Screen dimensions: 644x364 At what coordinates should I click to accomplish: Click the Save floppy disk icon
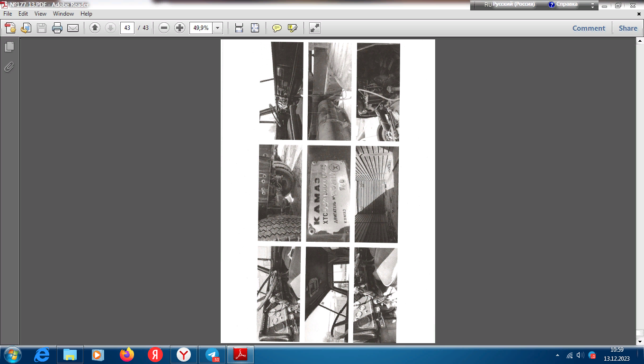pos(42,28)
